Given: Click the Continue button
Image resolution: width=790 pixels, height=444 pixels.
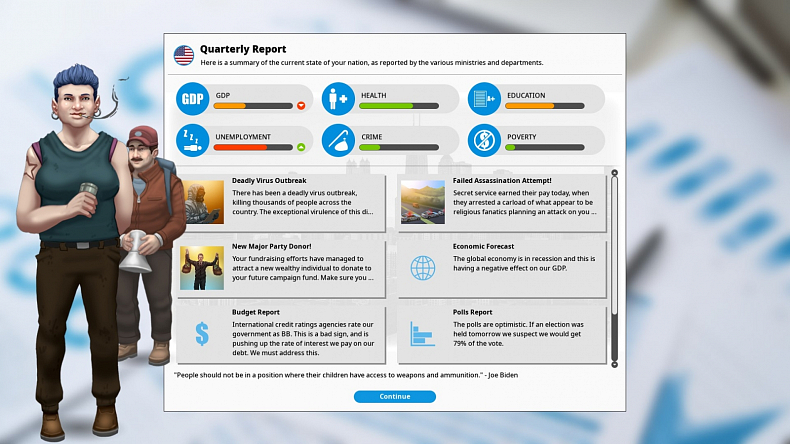Looking at the screenshot, I should pos(394,397).
